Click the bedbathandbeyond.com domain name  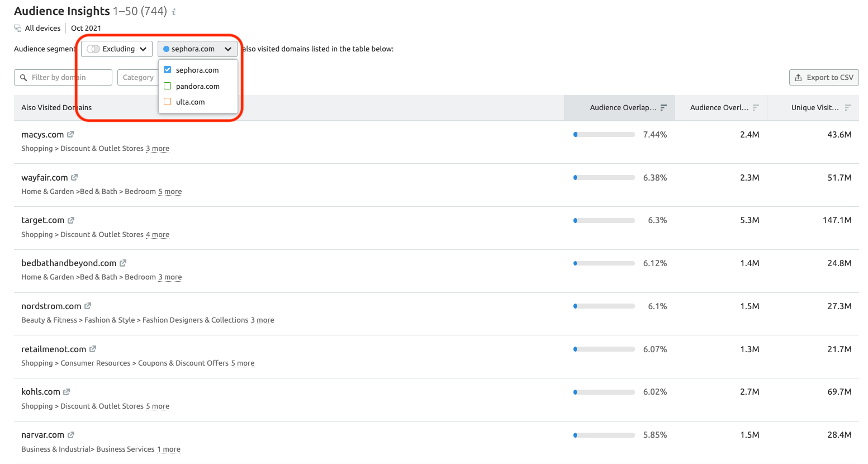69,263
